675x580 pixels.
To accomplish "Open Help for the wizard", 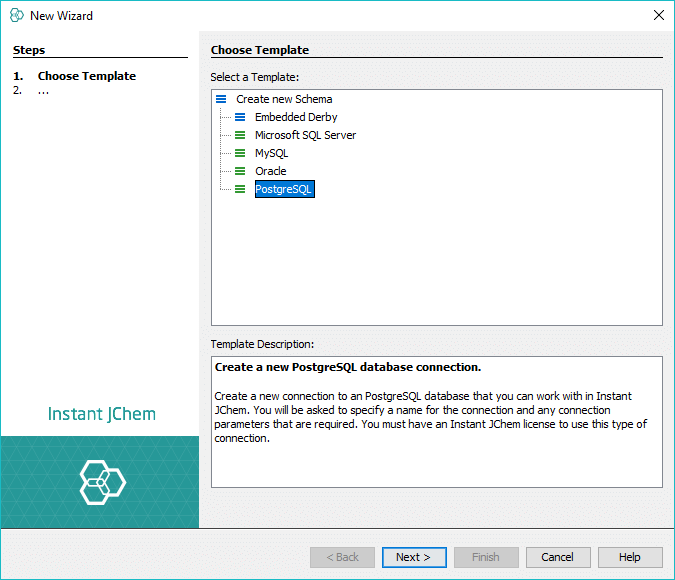I will (x=629, y=557).
